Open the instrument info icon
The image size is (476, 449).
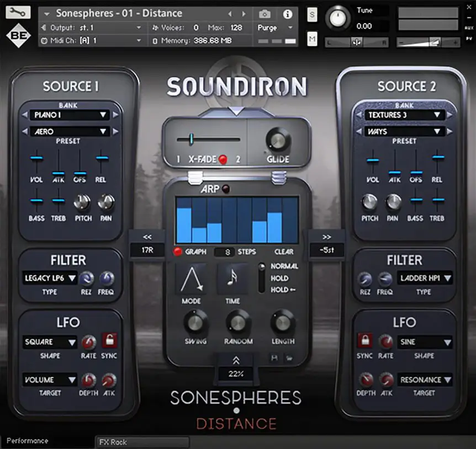point(287,14)
